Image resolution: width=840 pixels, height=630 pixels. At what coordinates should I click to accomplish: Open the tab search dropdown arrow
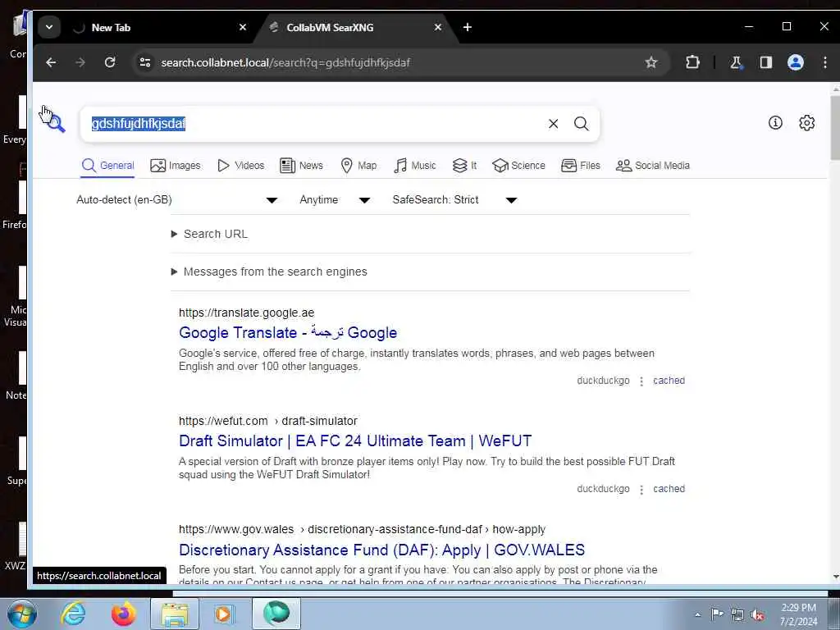click(49, 27)
